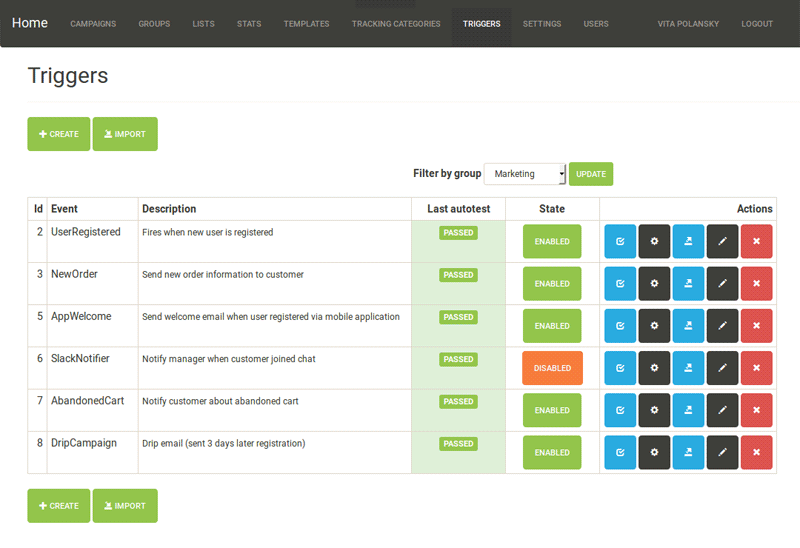Click the Logout link
800x548 pixels.
(757, 24)
